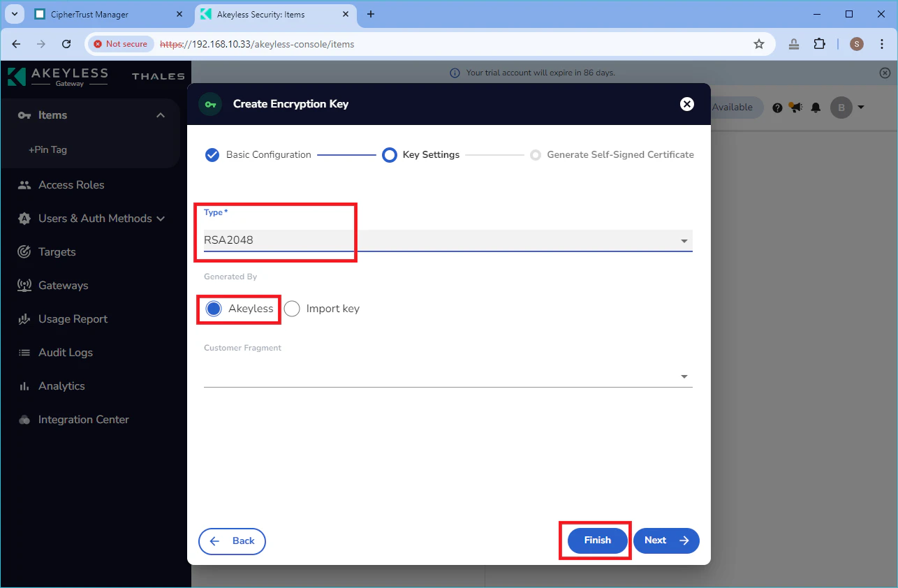Viewport: 898px width, 588px height.
Task: Click the Audit Logs list icon
Action: [x=24, y=353]
